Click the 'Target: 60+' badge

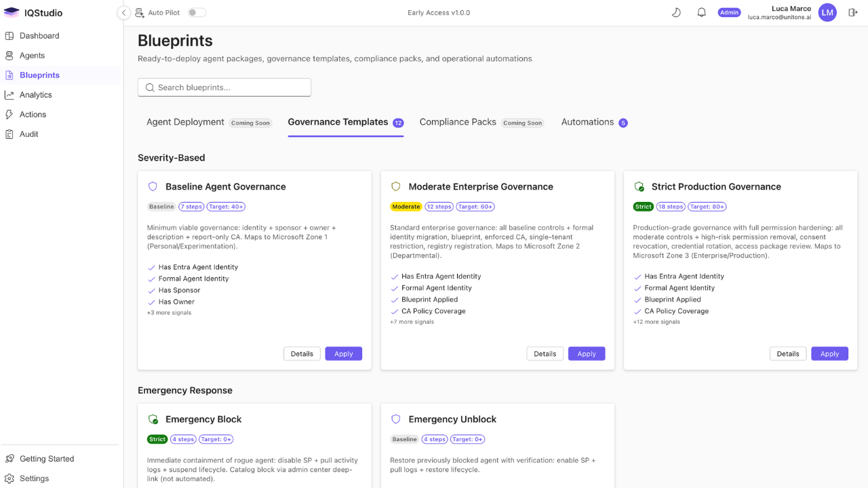pyautogui.click(x=476, y=207)
